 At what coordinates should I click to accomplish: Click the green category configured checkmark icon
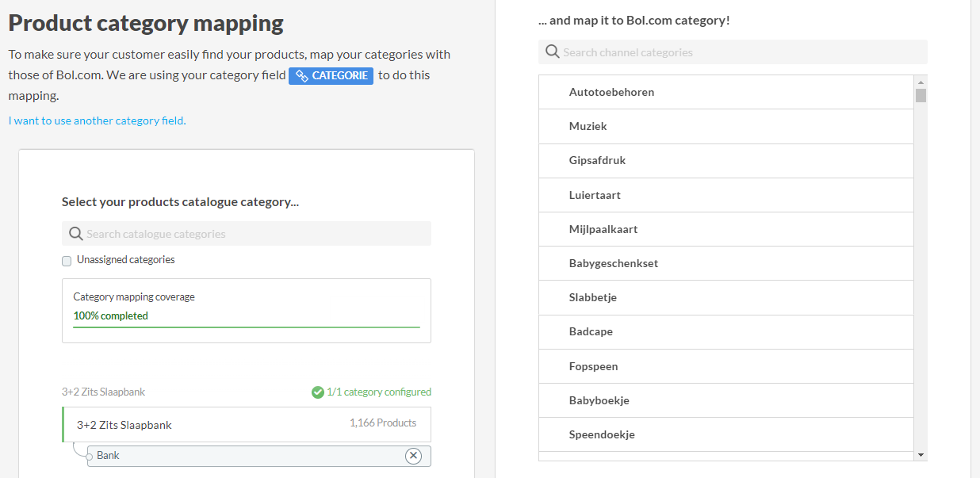[318, 392]
